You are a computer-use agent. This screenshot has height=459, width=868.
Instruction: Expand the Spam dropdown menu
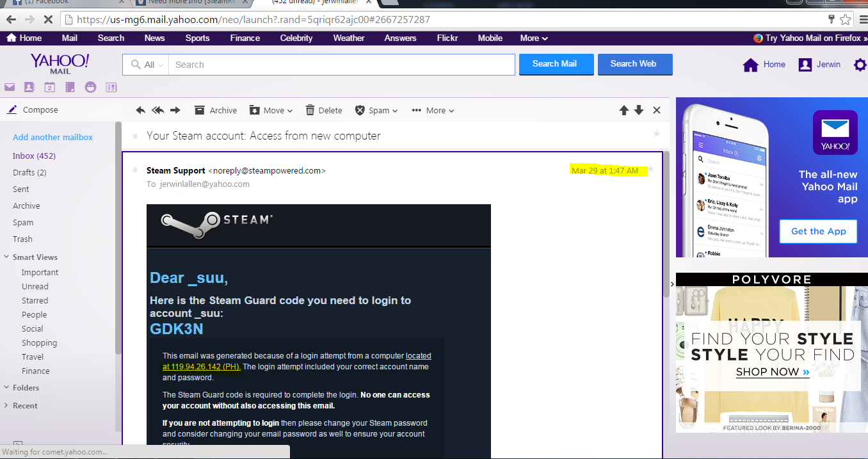tap(376, 110)
